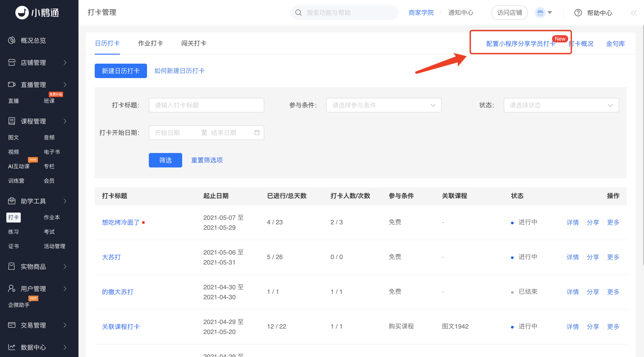Click 重置筛选项 link
The height and width of the screenshot is (357, 644).
click(207, 160)
